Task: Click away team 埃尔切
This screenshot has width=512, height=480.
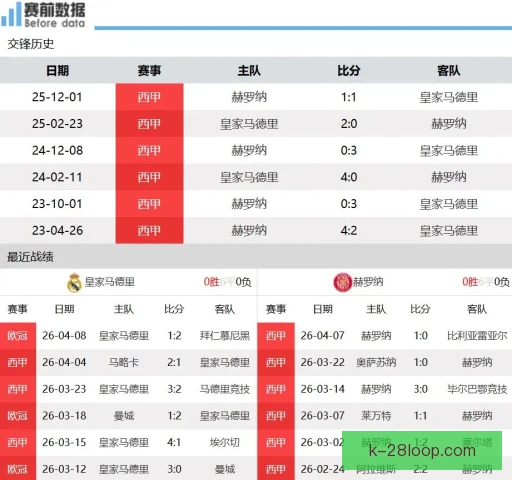Action: click(225, 442)
